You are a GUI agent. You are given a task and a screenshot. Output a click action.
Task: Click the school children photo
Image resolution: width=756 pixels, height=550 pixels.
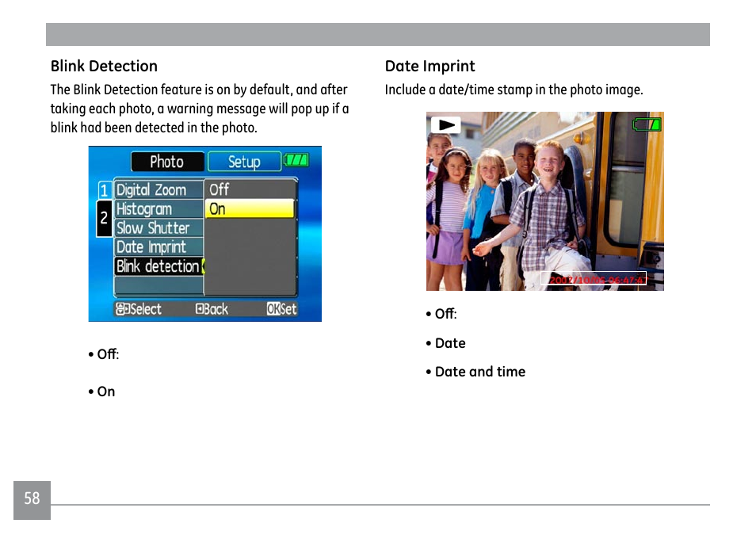point(545,201)
